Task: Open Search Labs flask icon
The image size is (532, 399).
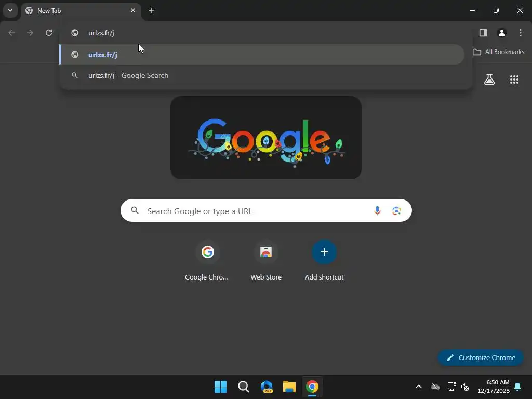Action: tap(489, 79)
